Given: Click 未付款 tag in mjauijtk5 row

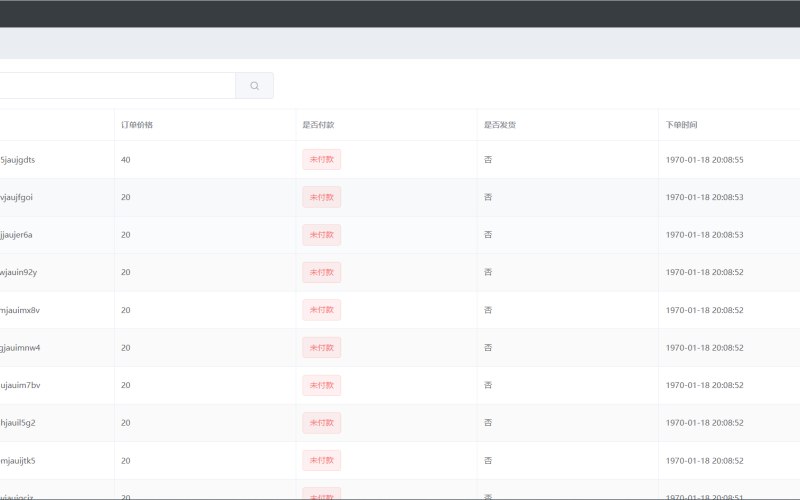Looking at the screenshot, I should [321, 461].
